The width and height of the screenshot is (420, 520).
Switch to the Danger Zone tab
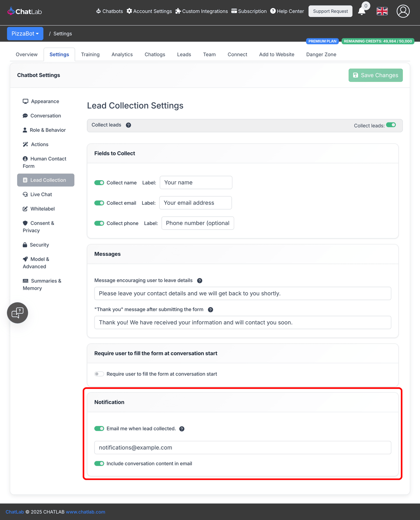(x=321, y=55)
